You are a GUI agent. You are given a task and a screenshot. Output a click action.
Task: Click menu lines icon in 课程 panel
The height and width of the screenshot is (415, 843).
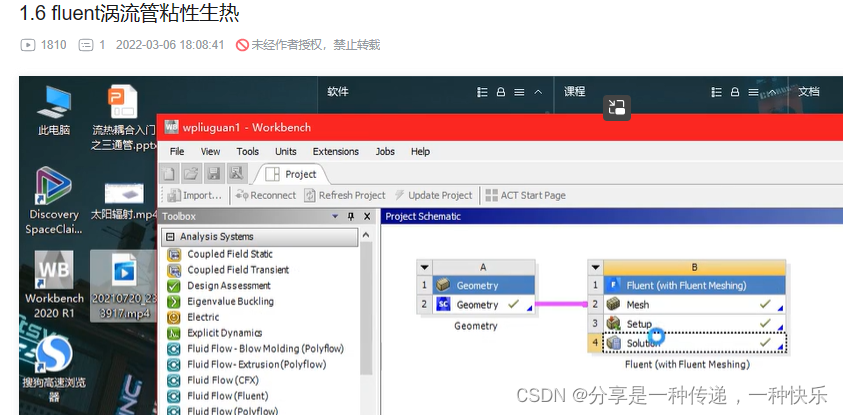[x=753, y=92]
